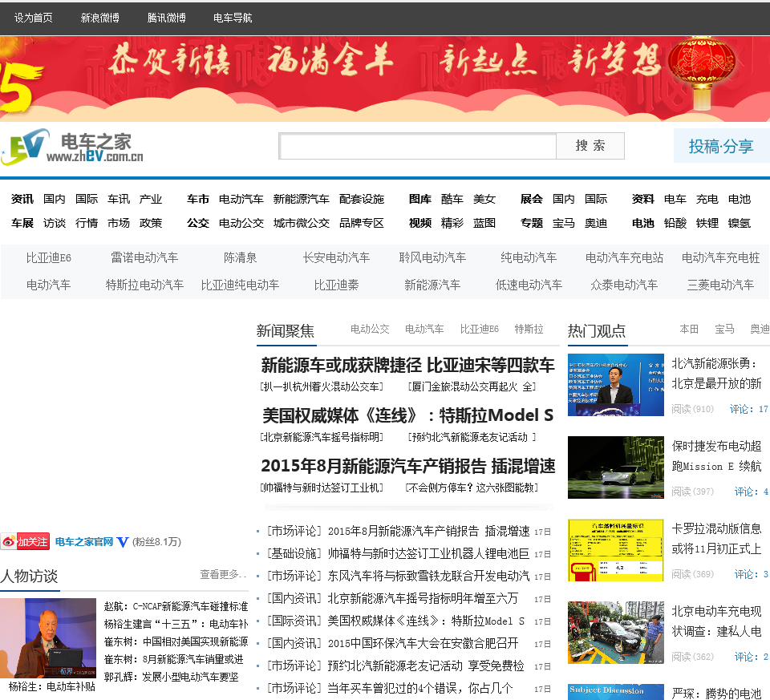The height and width of the screenshot is (700, 770).
Task: Open headline 新能源车或成获牌捷径
Action: [x=407, y=365]
